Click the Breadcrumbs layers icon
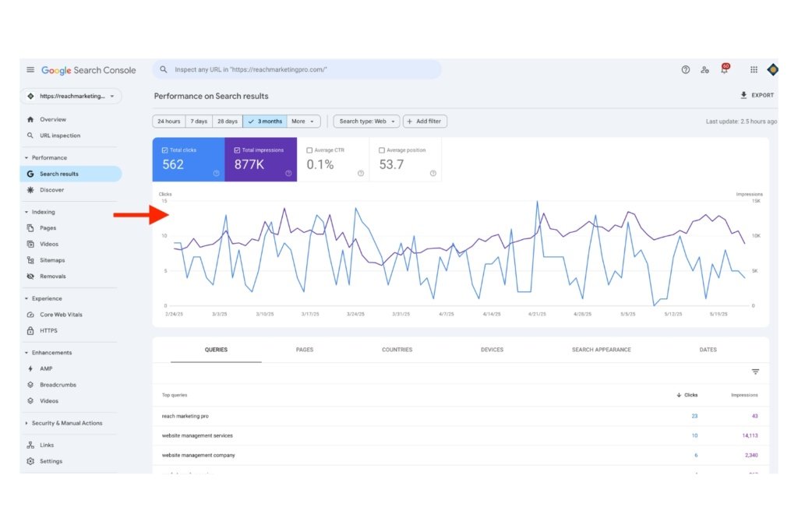 tap(30, 385)
